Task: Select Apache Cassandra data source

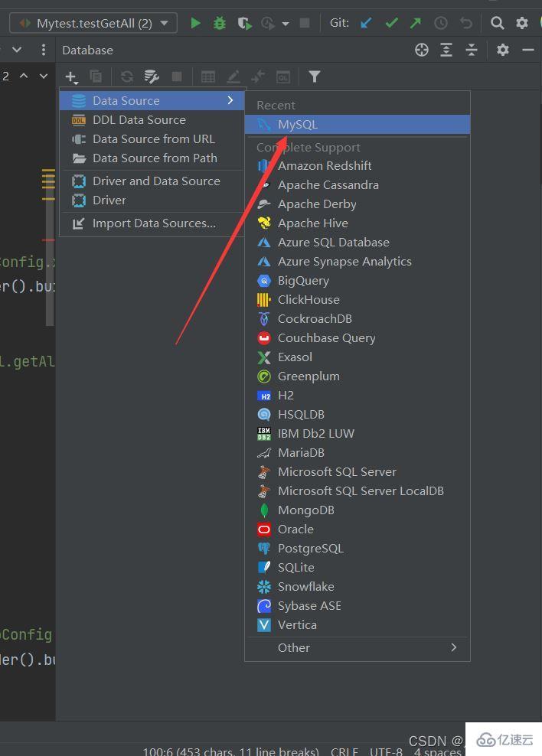Action: coord(358,184)
